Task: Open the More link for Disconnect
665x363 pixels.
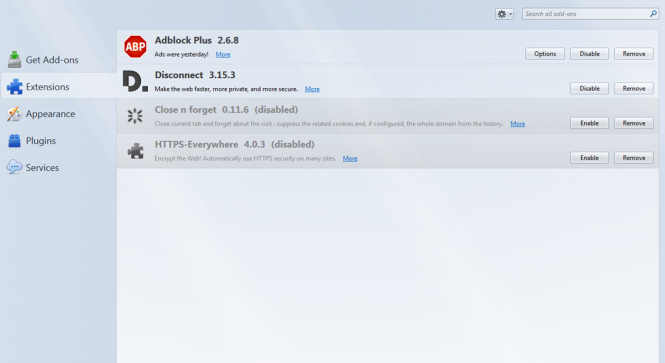Action: click(312, 89)
